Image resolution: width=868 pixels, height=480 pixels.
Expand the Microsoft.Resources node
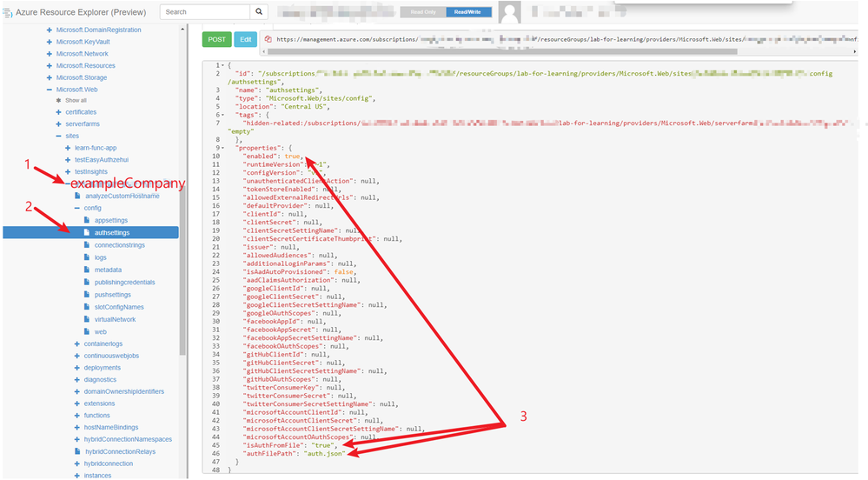pos(50,65)
